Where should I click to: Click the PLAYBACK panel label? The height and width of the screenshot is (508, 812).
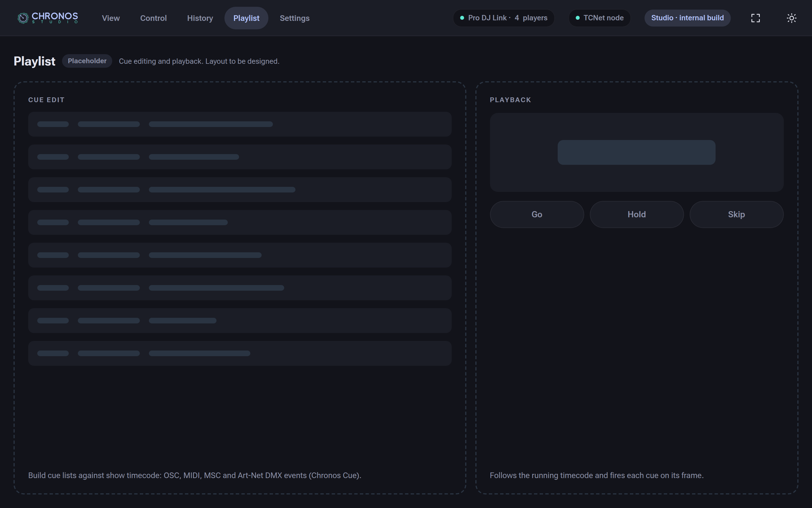[x=510, y=100]
